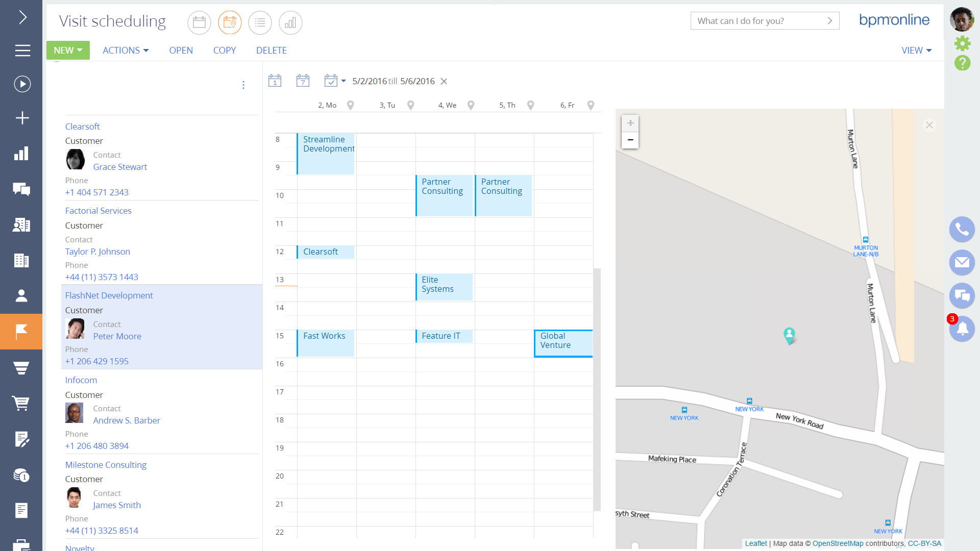Click the phone call communication button

point(962,230)
